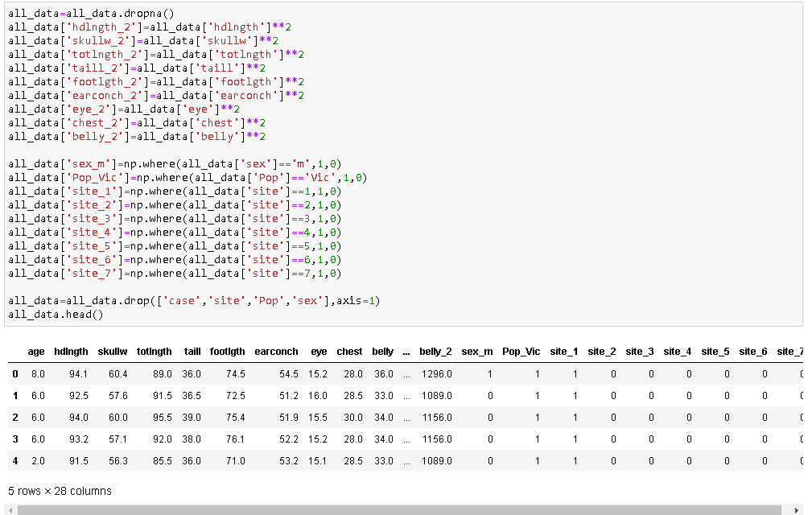
Task: Click the 'taill' column header
Action: [x=192, y=352]
